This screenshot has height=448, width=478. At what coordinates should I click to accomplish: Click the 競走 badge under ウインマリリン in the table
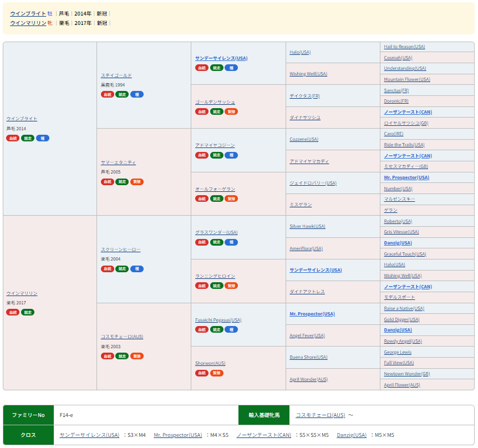28,312
